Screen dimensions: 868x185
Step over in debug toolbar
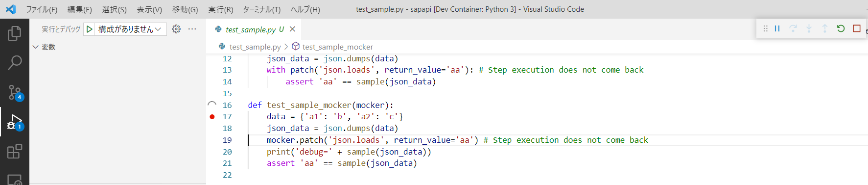[793, 28]
